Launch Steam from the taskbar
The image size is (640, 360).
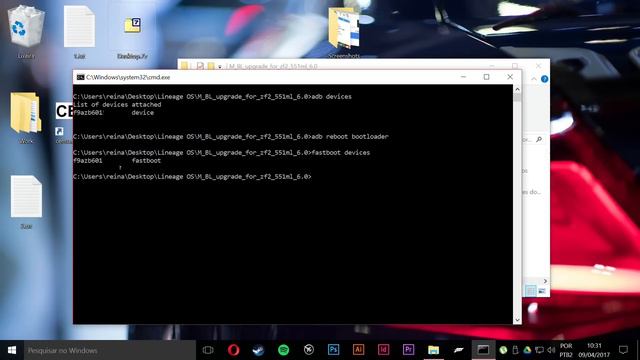(258, 350)
